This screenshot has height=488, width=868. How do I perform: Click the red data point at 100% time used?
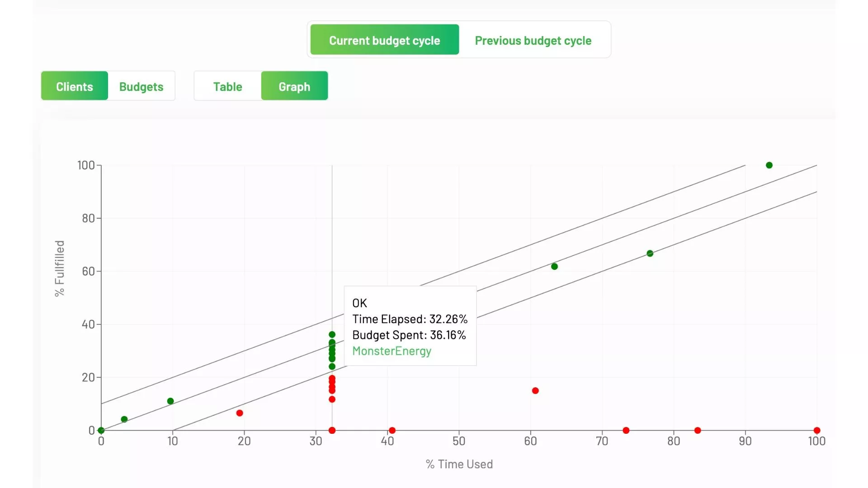tap(817, 430)
